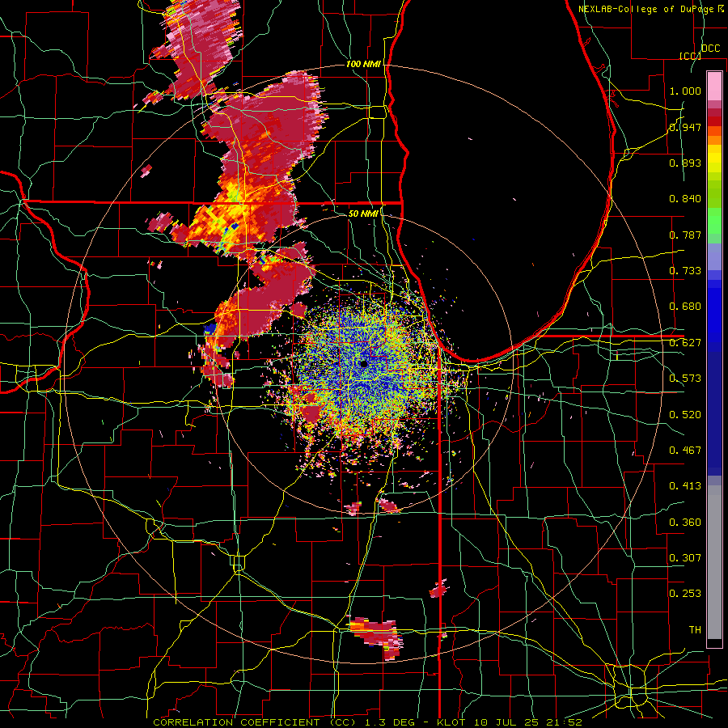Click the 0.307 scale value
The height and width of the screenshot is (728, 728).
685,558
